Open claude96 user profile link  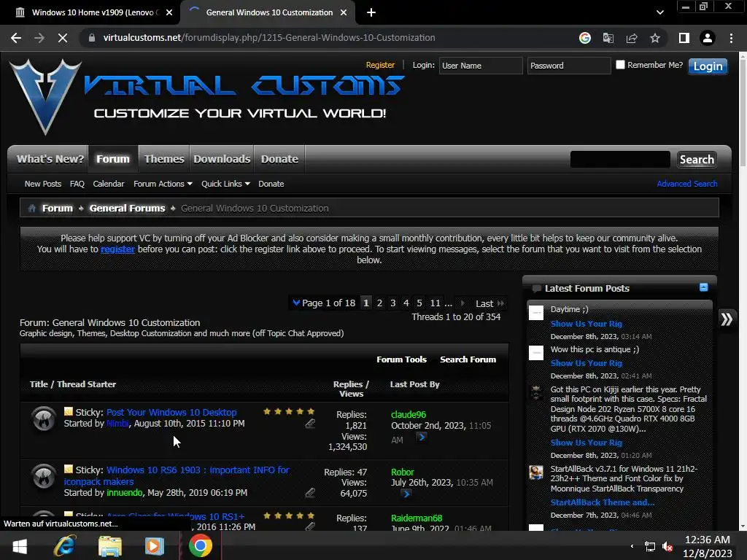[x=409, y=415]
